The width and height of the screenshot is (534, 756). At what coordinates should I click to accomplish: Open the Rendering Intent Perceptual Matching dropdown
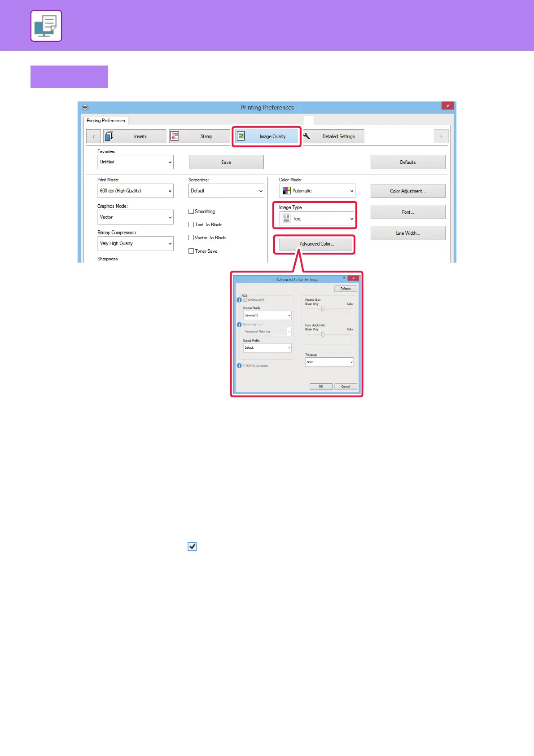pyautogui.click(x=267, y=331)
